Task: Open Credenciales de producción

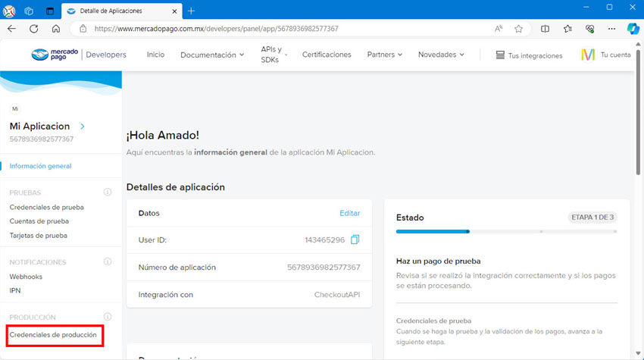Action: pyautogui.click(x=53, y=335)
